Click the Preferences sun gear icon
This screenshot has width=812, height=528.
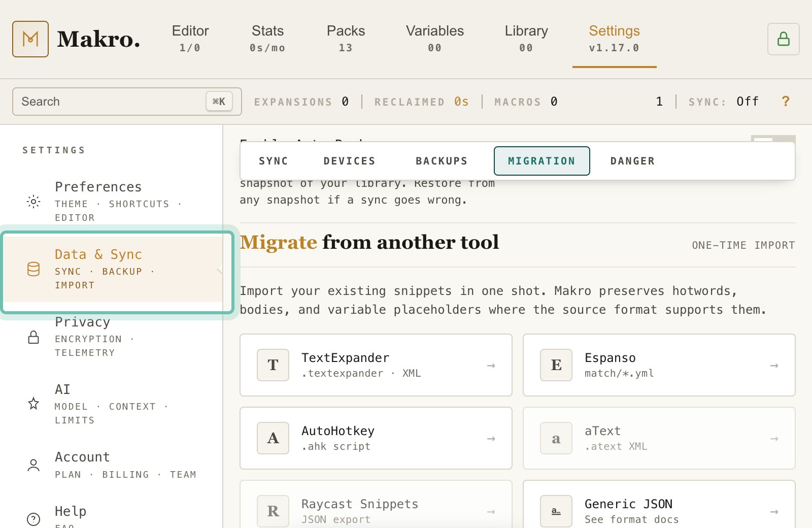pyautogui.click(x=33, y=202)
